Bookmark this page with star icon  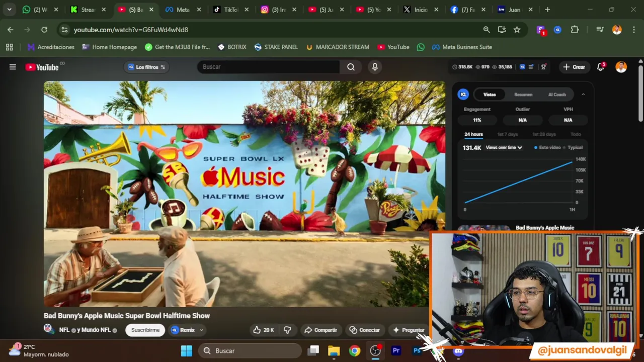[x=517, y=30]
